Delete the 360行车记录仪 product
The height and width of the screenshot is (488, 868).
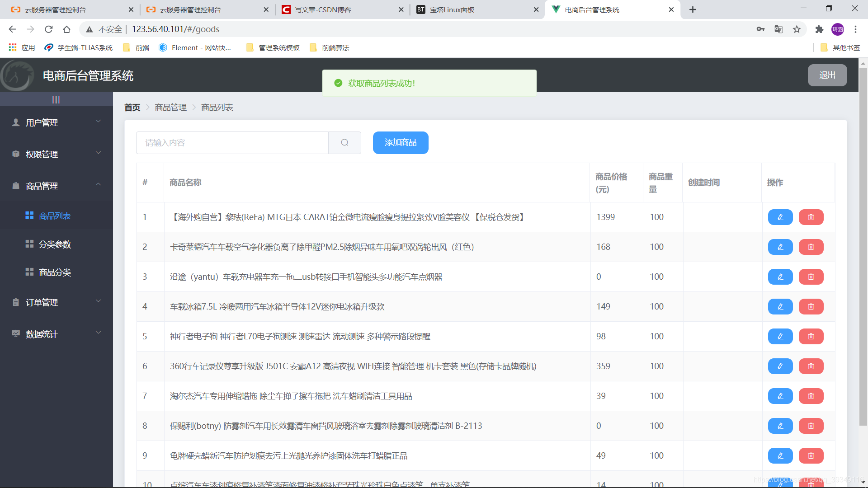[811, 366]
